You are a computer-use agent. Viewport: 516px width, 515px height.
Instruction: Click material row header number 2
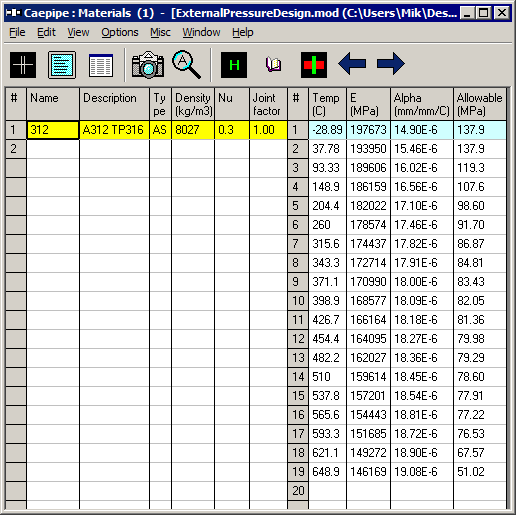tap(16, 149)
